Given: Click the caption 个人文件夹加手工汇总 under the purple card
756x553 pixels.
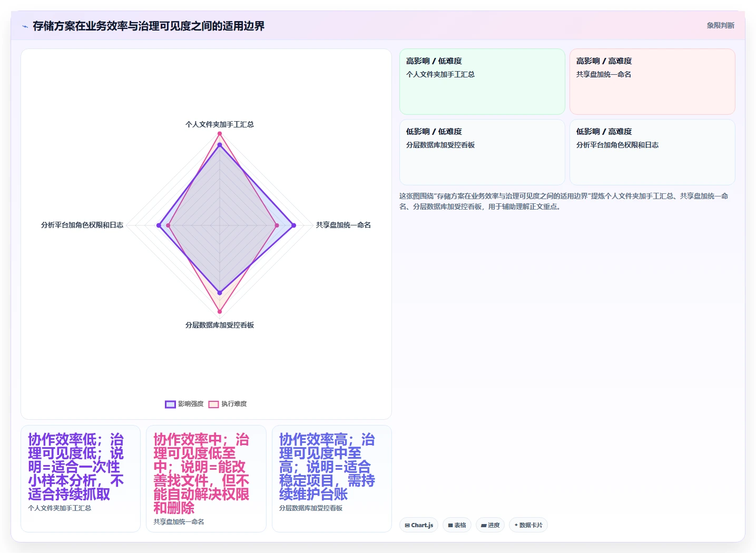Looking at the screenshot, I should pos(60,508).
